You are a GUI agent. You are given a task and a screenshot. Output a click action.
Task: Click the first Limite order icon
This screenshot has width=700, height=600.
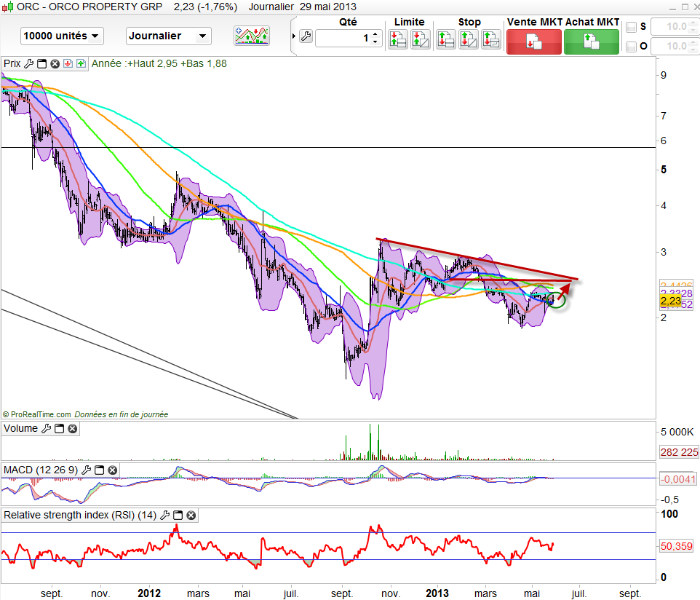tap(398, 39)
